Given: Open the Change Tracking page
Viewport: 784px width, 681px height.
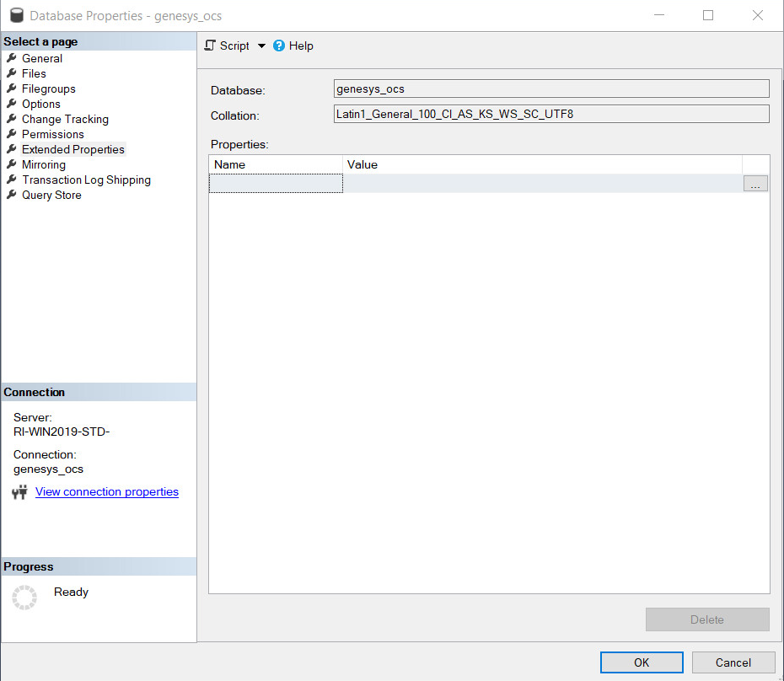Looking at the screenshot, I should coord(65,119).
